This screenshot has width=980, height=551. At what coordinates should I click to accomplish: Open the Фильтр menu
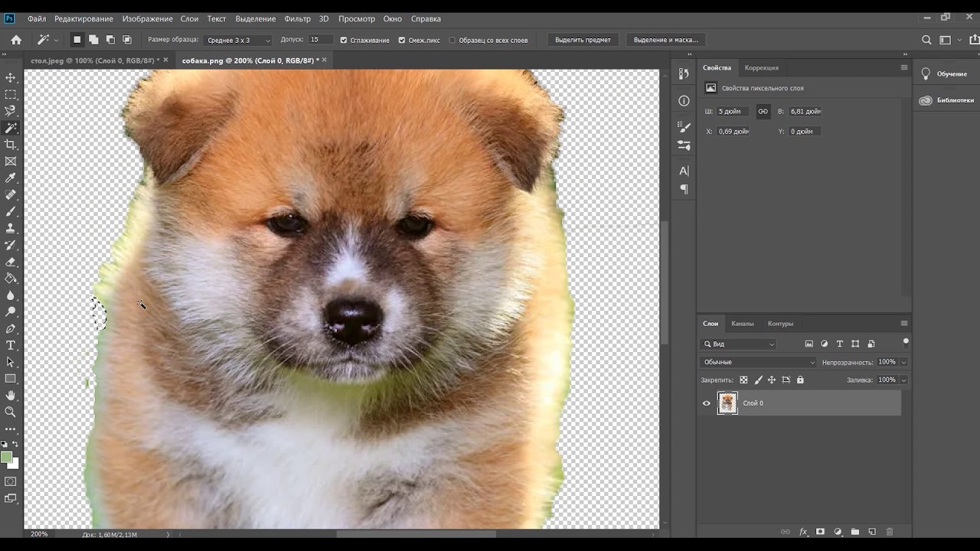tap(297, 18)
